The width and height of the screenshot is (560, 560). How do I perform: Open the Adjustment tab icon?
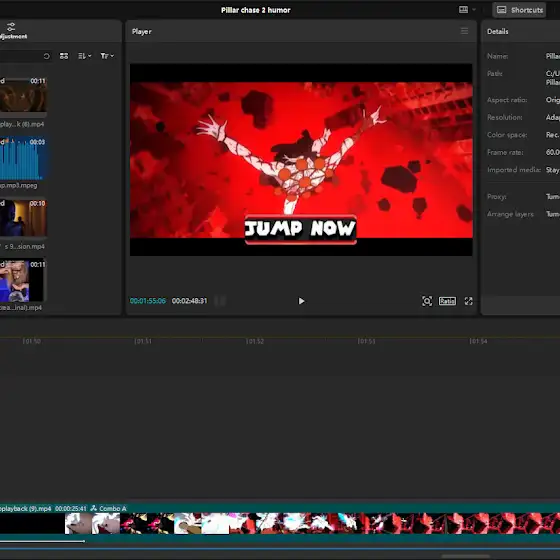click(x=11, y=27)
